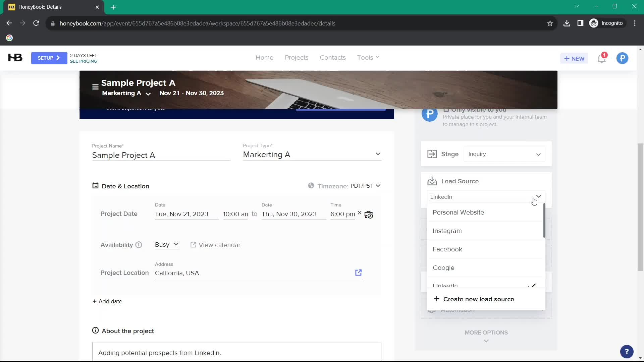Edit the end time 6:00 pm
Image resolution: width=644 pixels, height=362 pixels.
click(342, 214)
